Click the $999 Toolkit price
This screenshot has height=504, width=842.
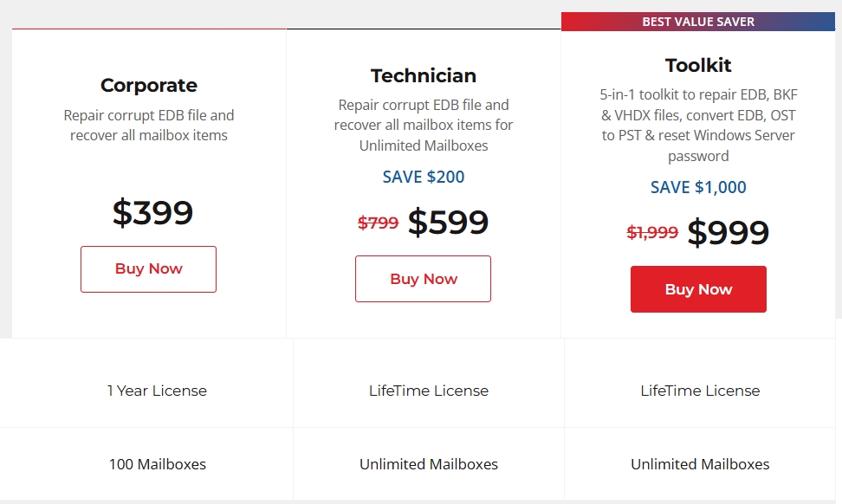[x=729, y=232]
